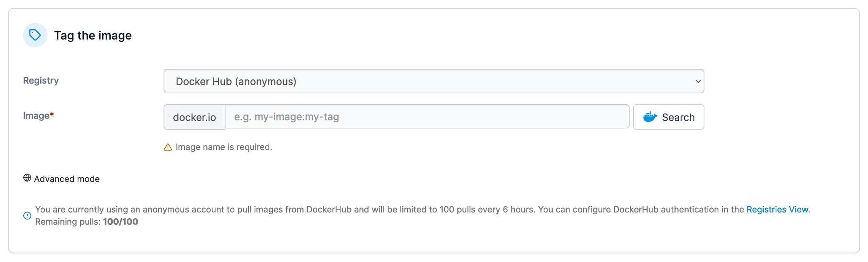Select the "Docker Hub (anonymous)" registry value
Image resolution: width=868 pixels, height=262 pixels.
[x=236, y=81]
